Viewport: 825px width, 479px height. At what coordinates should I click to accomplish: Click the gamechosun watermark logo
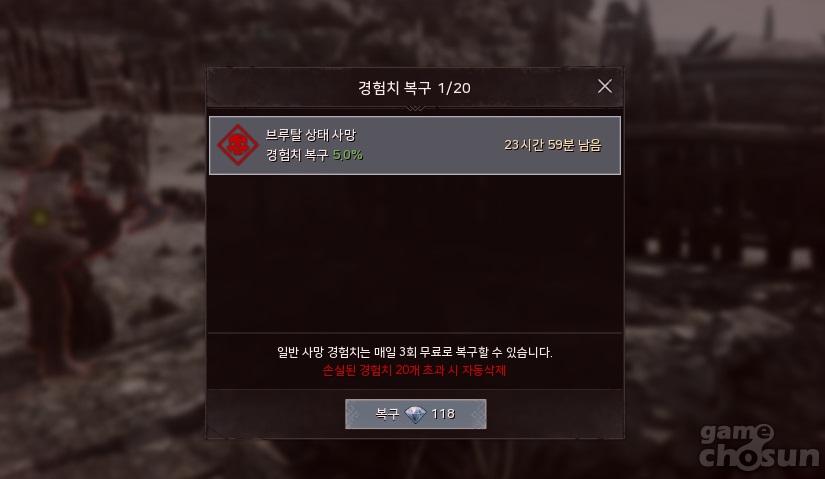tap(759, 447)
